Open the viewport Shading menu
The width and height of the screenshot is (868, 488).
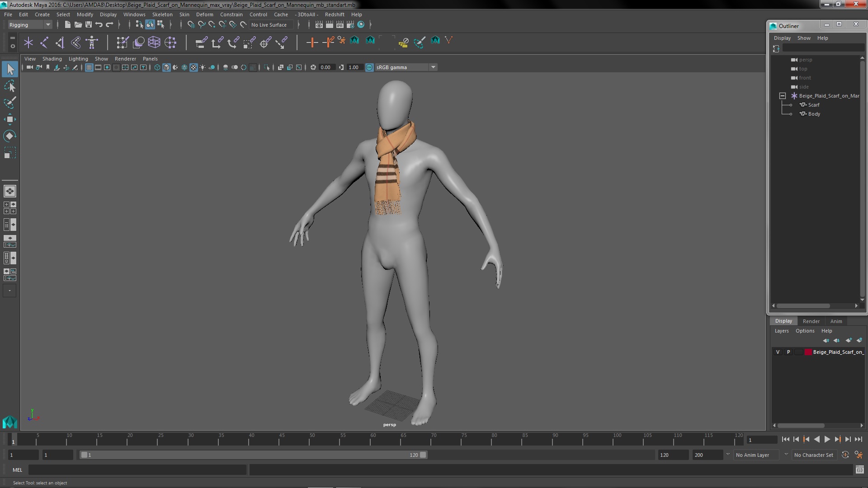(x=52, y=59)
